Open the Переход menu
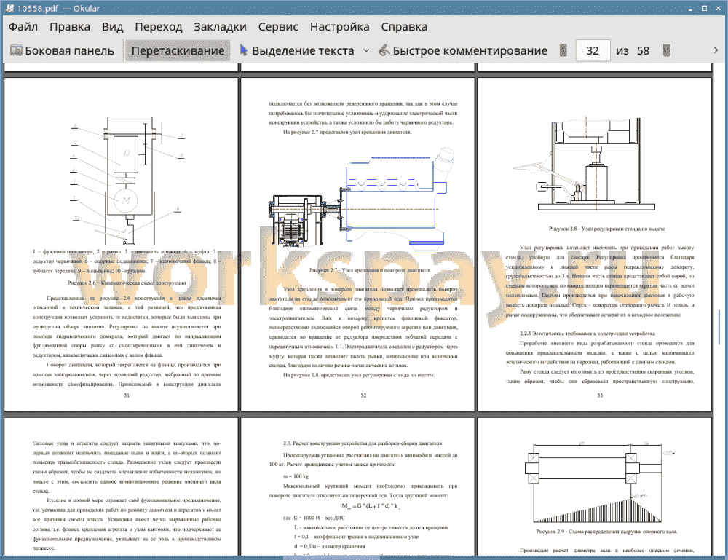This screenshot has width=728, height=560. [x=158, y=27]
